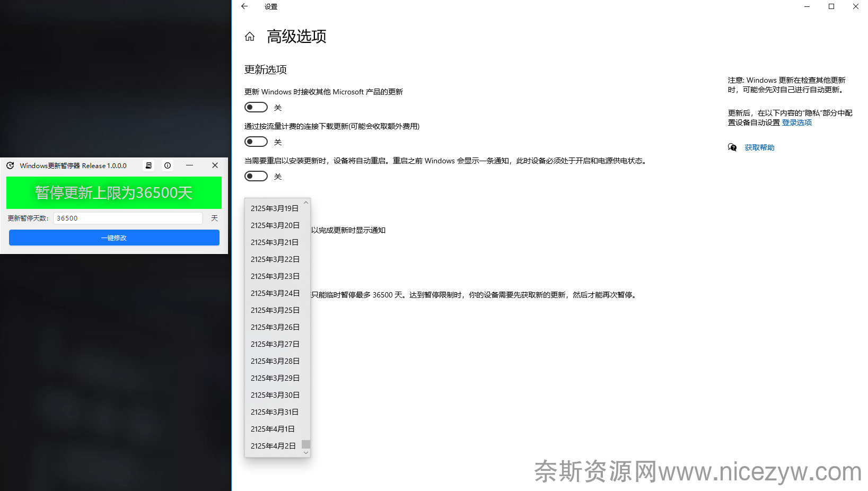Screen dimensions: 868x491
Task: Focus the pause days input field
Action: (x=128, y=218)
